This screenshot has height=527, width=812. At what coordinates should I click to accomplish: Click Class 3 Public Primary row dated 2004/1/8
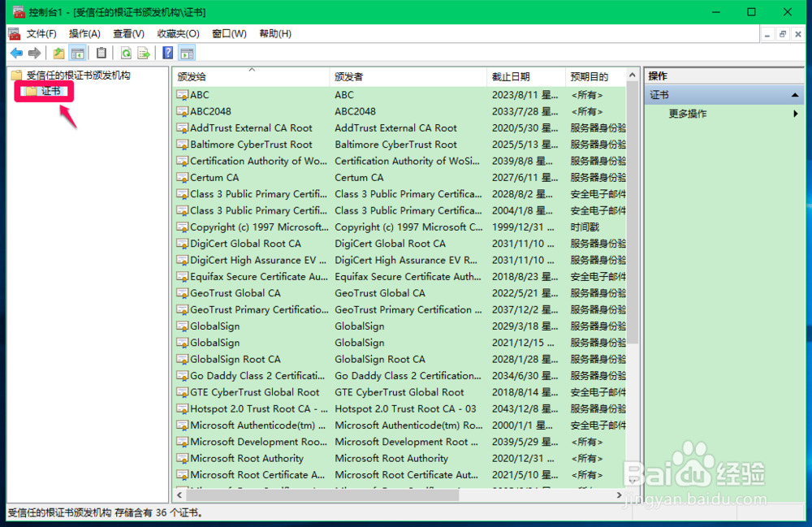coord(400,210)
